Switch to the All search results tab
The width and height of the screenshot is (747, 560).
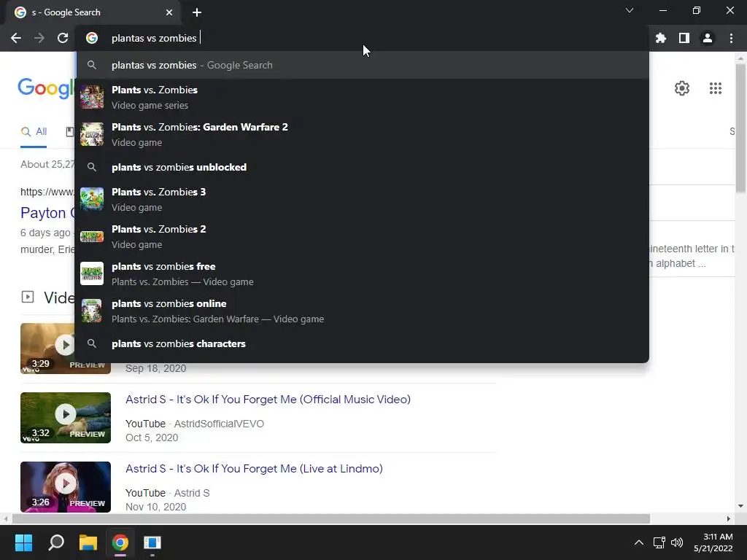point(34,132)
